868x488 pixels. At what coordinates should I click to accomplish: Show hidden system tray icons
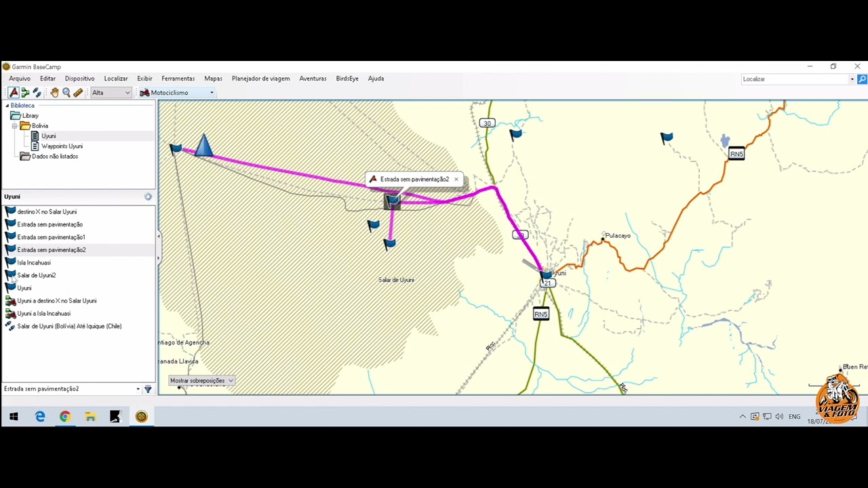pyautogui.click(x=743, y=417)
